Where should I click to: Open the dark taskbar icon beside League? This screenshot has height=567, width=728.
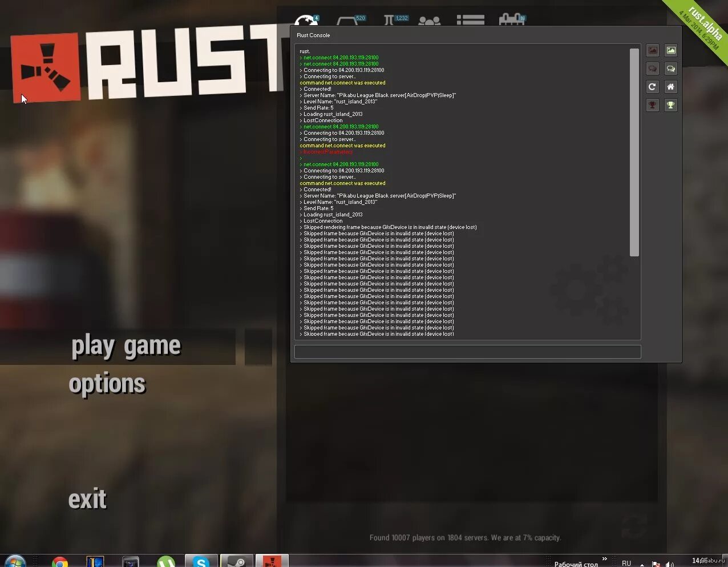pyautogui.click(x=131, y=561)
